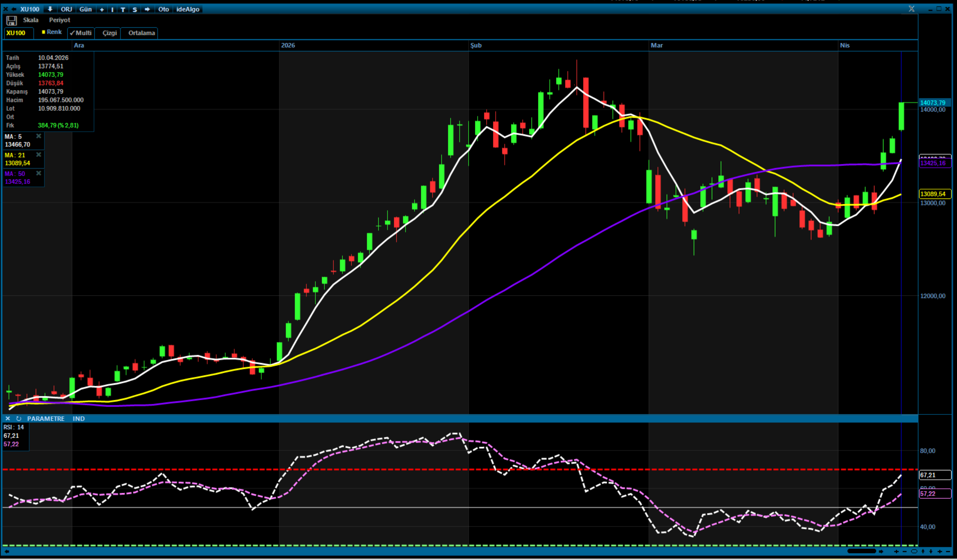The height and width of the screenshot is (560, 957).
Task: Click the right arrow toolbar icon
Action: [147, 9]
